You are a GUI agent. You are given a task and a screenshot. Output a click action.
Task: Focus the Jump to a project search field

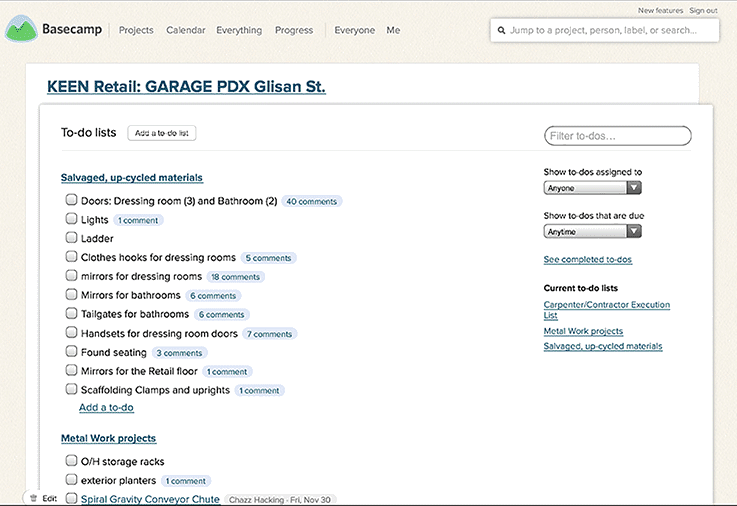point(604,31)
